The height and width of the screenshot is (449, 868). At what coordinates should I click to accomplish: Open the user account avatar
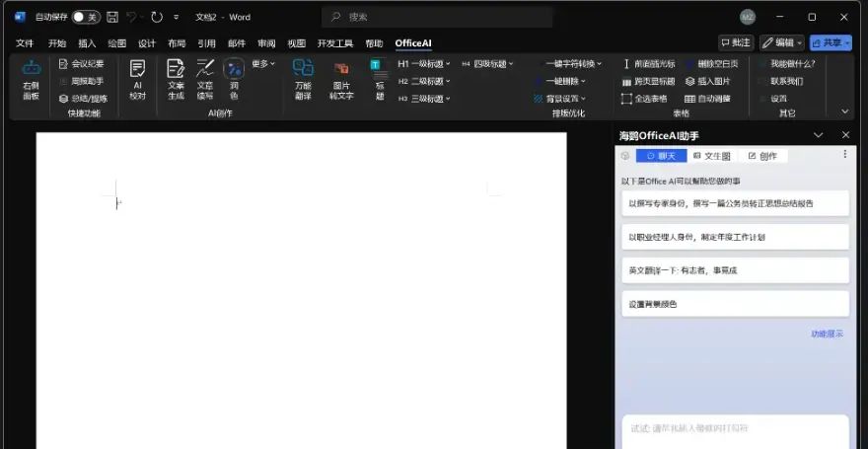(x=748, y=17)
